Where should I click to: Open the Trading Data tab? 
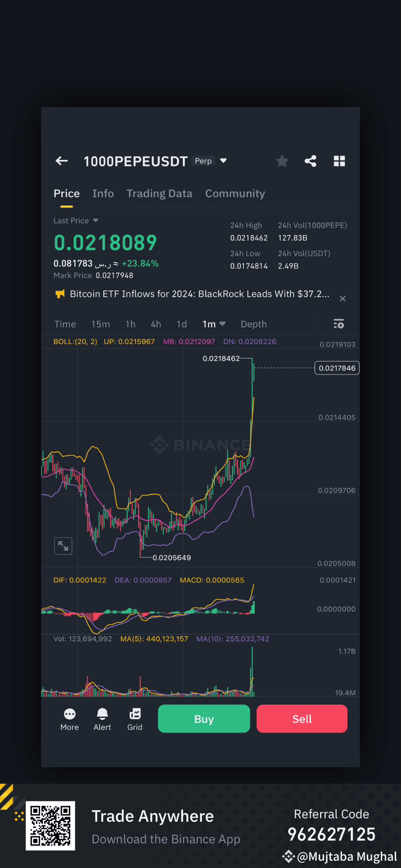tap(159, 193)
